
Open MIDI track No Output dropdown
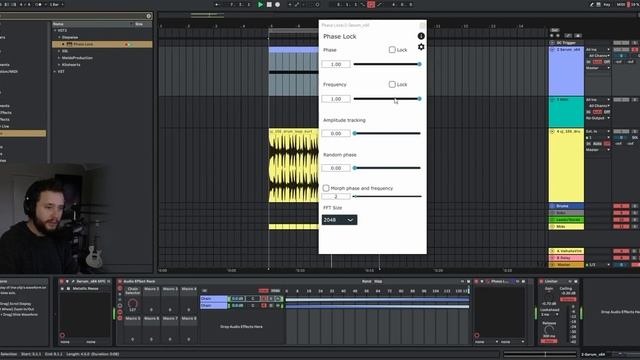598,118
